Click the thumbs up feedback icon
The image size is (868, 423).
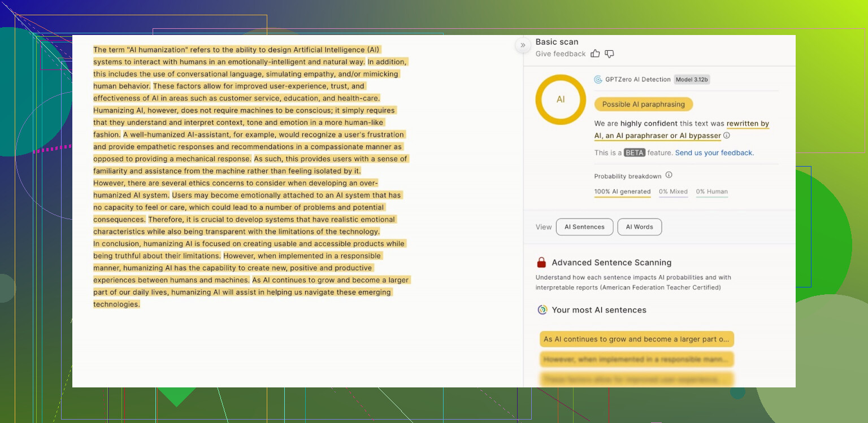[595, 54]
